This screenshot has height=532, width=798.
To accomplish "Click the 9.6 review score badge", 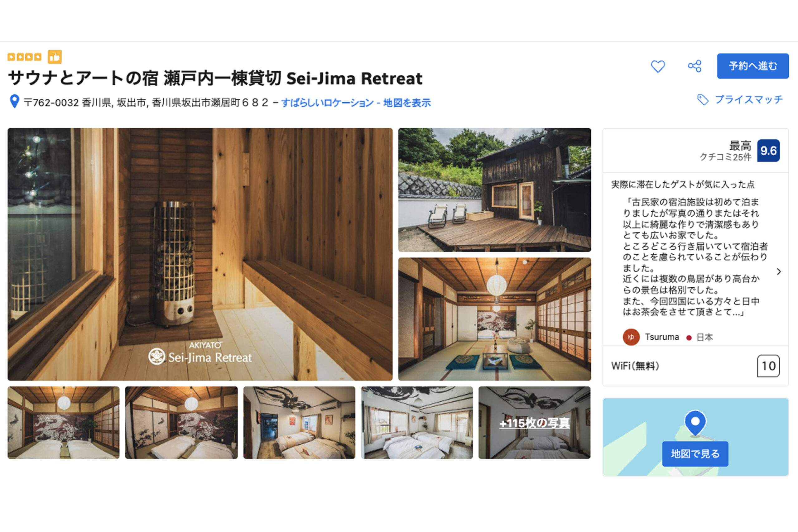I will click(768, 151).
